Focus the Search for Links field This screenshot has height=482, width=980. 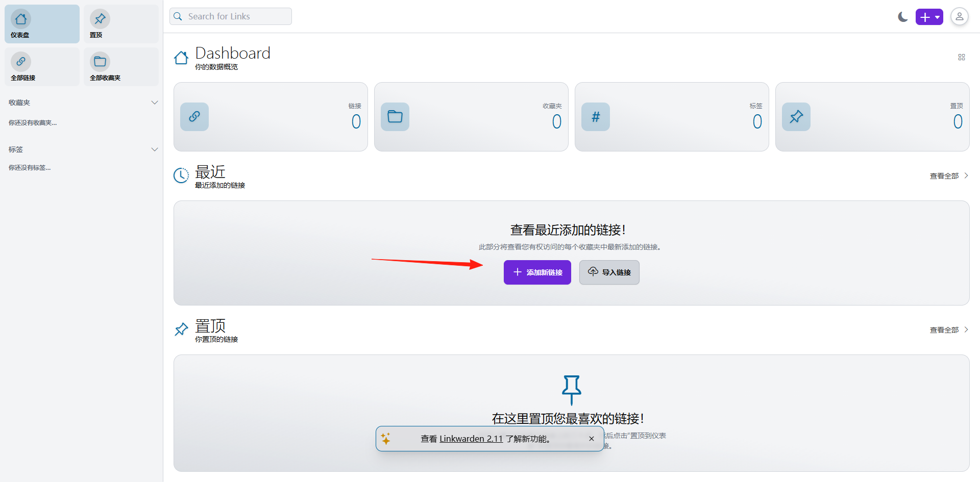point(231,16)
